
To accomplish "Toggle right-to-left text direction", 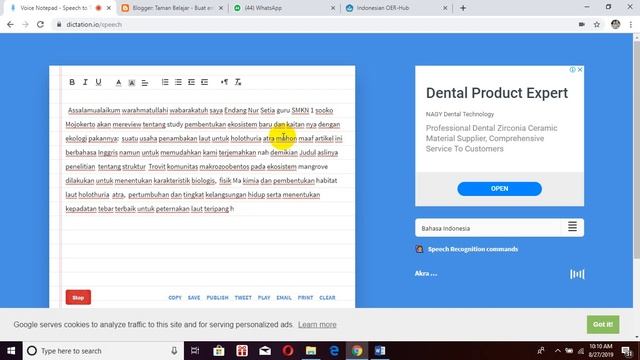I will pos(224,82).
